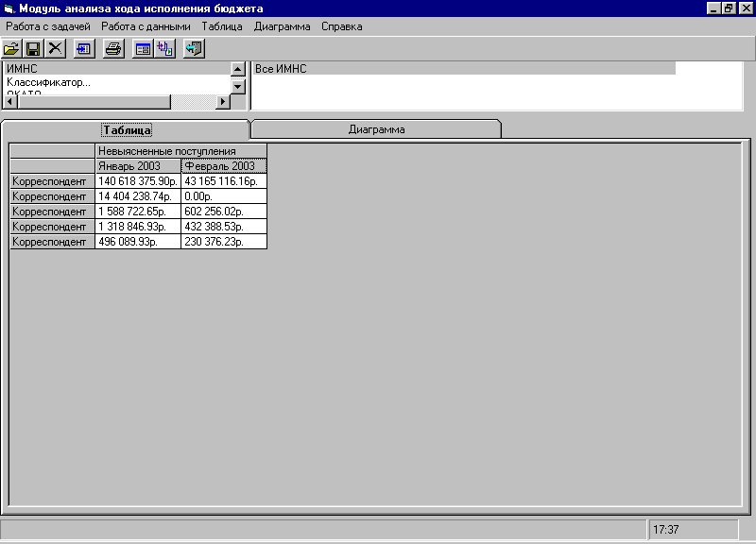Click the printer toolbar icon
Image resolution: width=756 pixels, height=544 pixels.
(113, 49)
